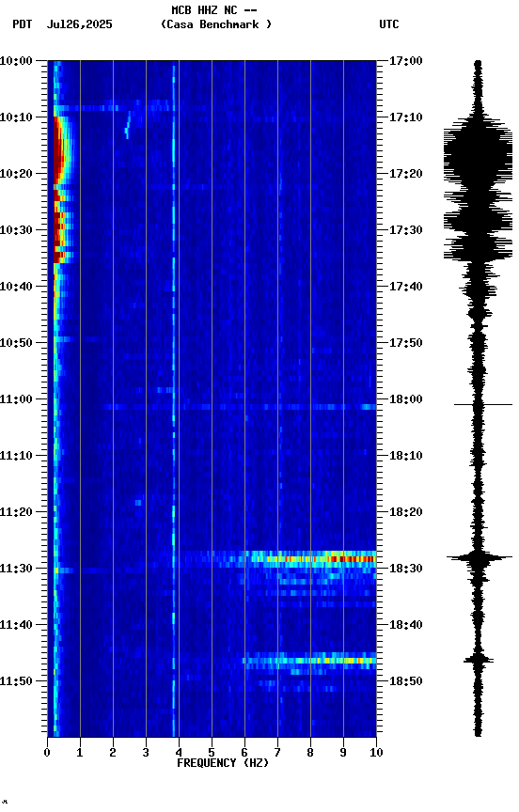519x812 pixels.
Task: Click the 18:40 UTC time label
Action: click(406, 625)
